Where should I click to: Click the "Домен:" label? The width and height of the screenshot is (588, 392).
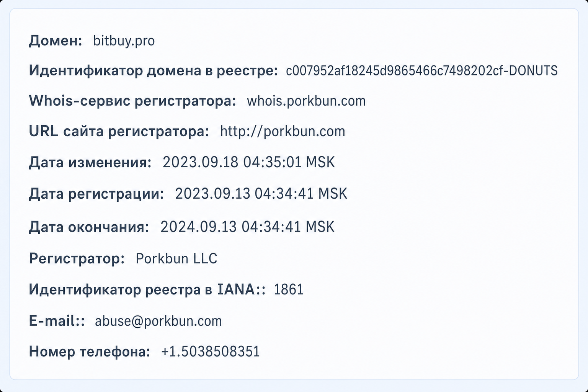click(x=56, y=40)
